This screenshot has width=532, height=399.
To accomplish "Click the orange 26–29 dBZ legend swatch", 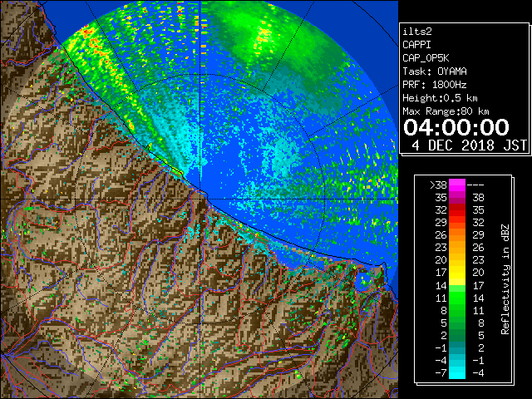I will tap(457, 234).
